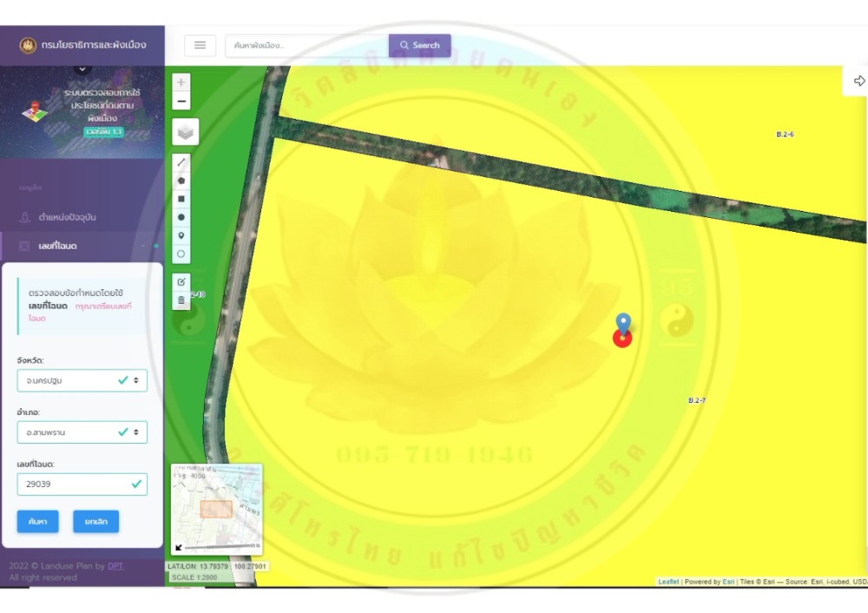Viewport: 868px width, 613px height.
Task: Click the เลขที่โฉนด number input field
Action: tap(73, 484)
